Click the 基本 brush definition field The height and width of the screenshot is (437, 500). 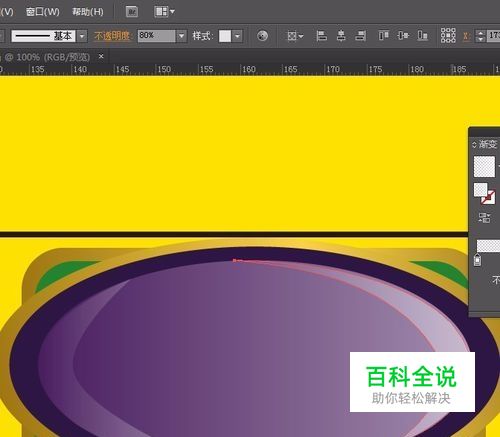coord(43,36)
